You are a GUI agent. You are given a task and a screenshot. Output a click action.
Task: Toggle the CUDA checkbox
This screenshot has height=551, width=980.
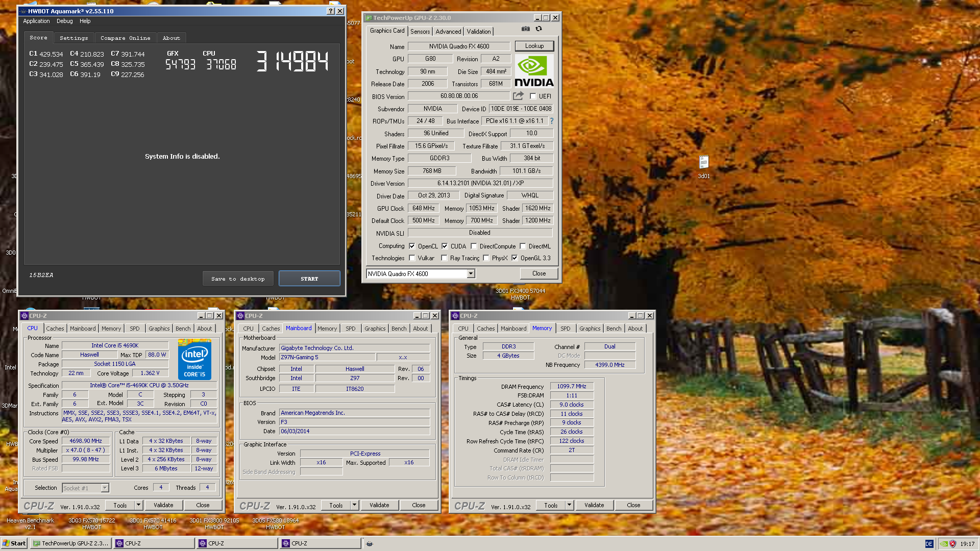tap(445, 246)
